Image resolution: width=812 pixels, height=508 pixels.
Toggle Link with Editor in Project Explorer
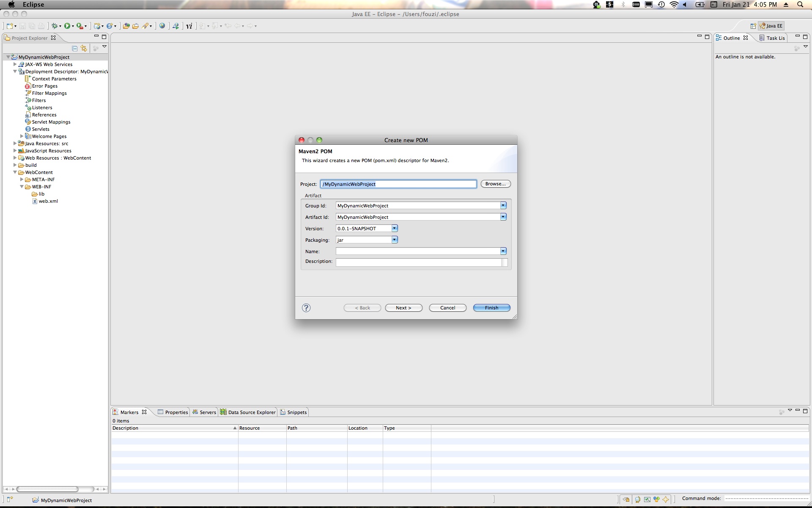(x=84, y=48)
